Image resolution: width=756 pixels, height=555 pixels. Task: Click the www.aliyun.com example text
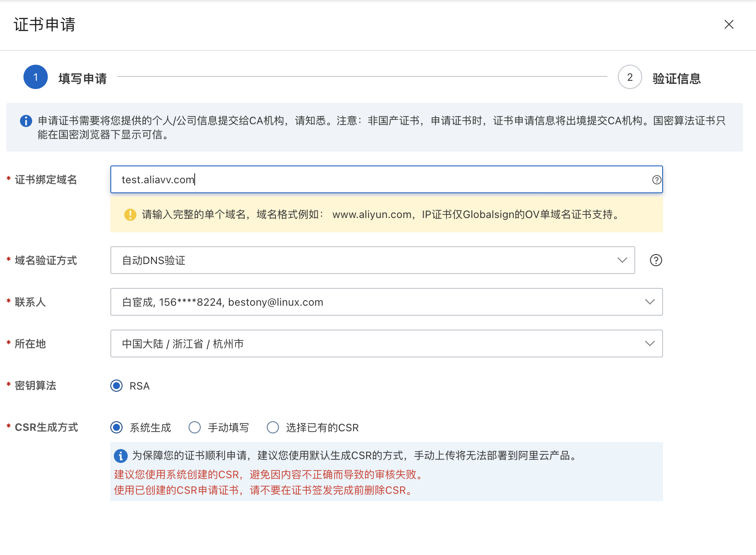click(371, 215)
